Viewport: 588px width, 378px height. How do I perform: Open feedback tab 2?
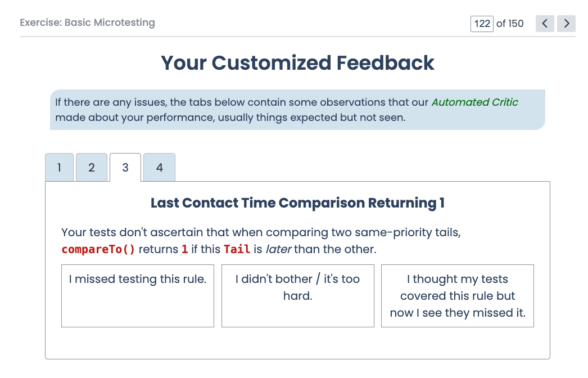point(92,168)
